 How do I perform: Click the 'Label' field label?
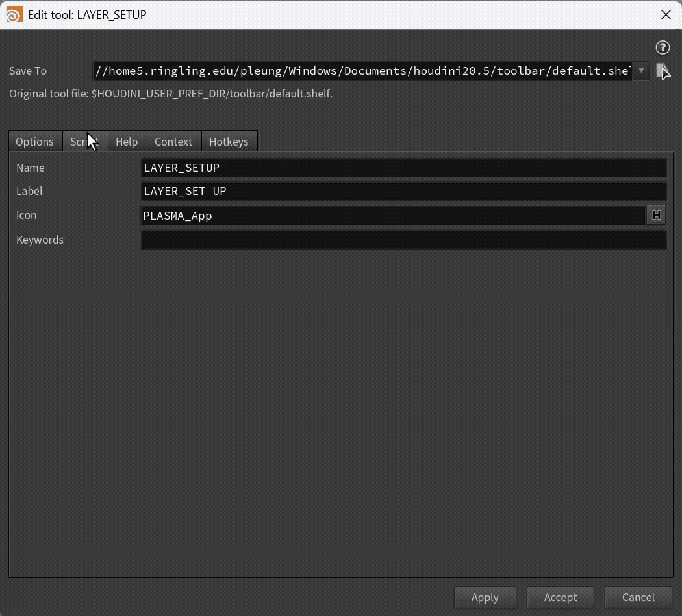30,191
